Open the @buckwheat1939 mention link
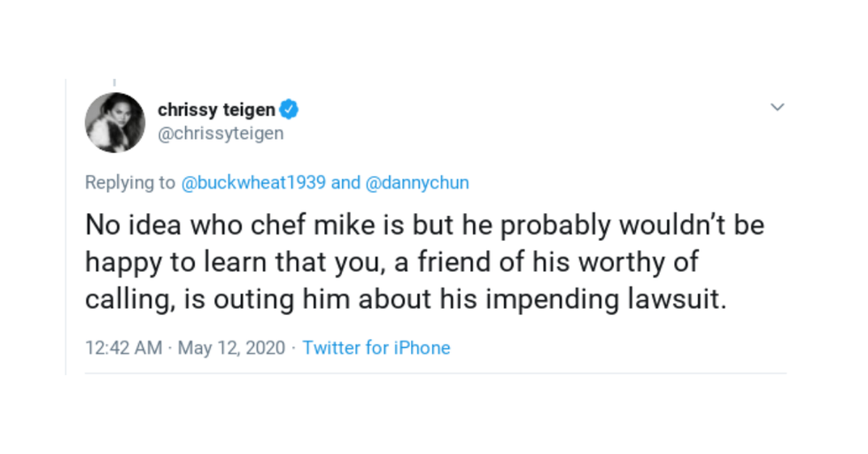Viewport: 868px width, 454px height. point(253,183)
